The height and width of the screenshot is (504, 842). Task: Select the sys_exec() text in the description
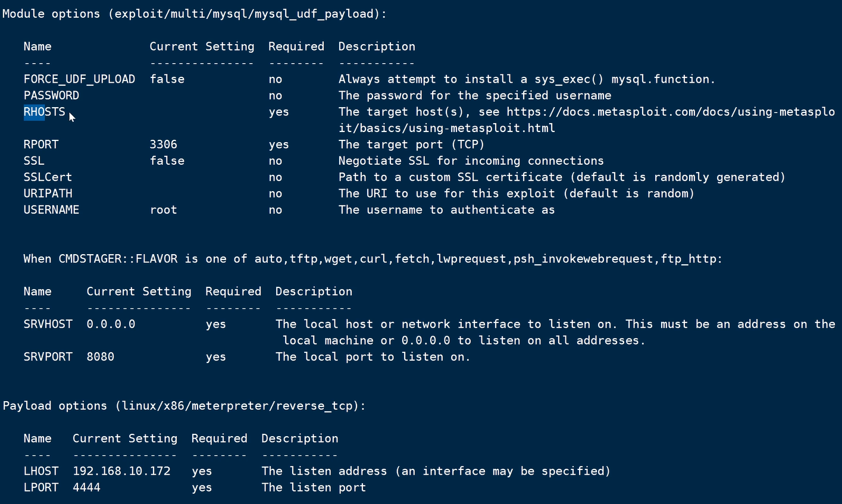[570, 79]
